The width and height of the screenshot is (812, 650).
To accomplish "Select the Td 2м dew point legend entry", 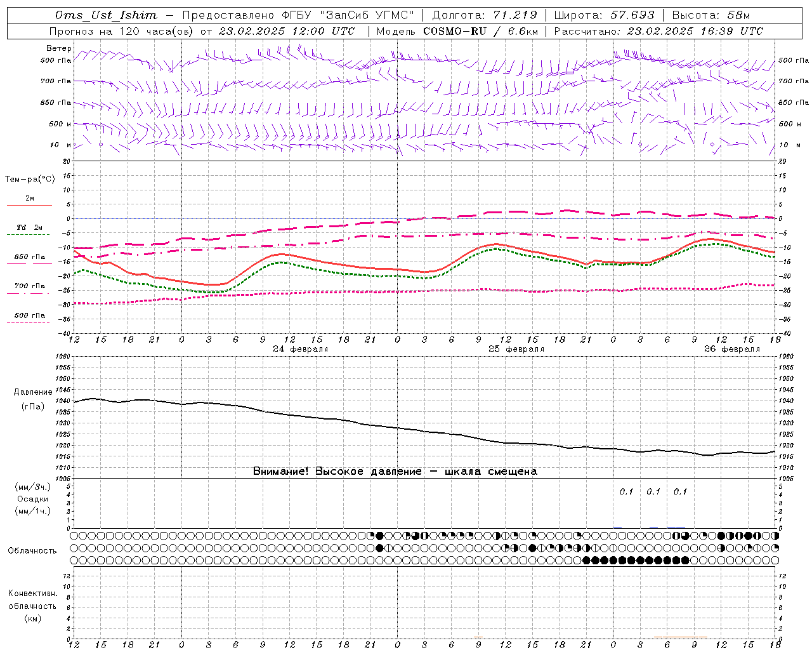I will [29, 227].
